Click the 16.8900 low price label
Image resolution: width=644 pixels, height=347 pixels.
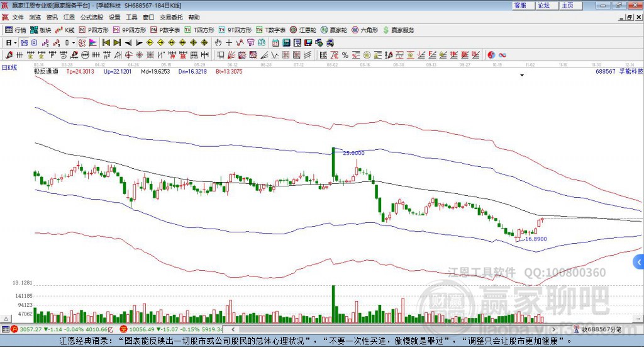click(x=536, y=239)
